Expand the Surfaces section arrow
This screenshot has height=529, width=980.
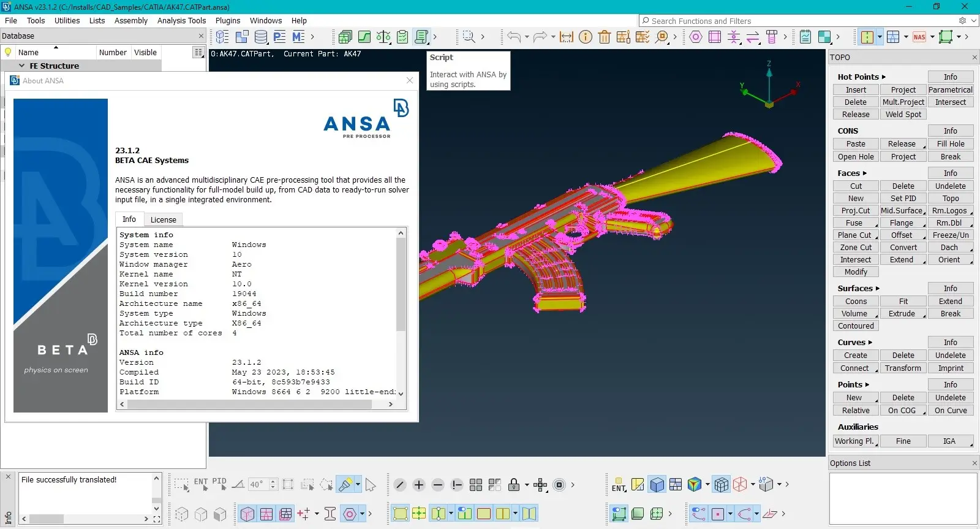click(878, 289)
